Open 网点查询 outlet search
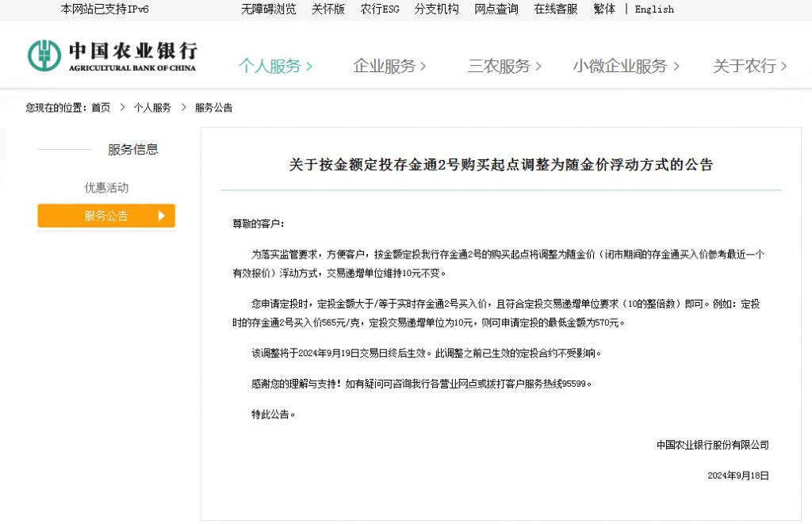 click(x=496, y=10)
